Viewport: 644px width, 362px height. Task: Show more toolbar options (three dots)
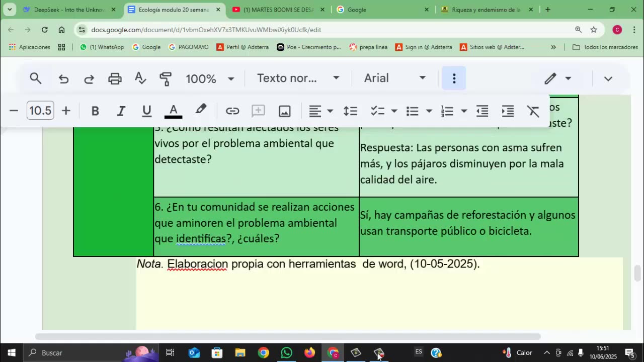coord(454,78)
